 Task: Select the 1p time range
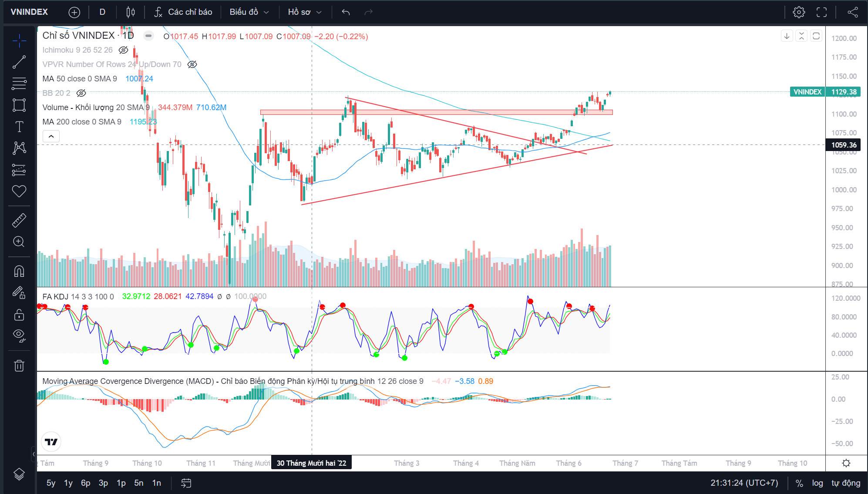pos(121,483)
